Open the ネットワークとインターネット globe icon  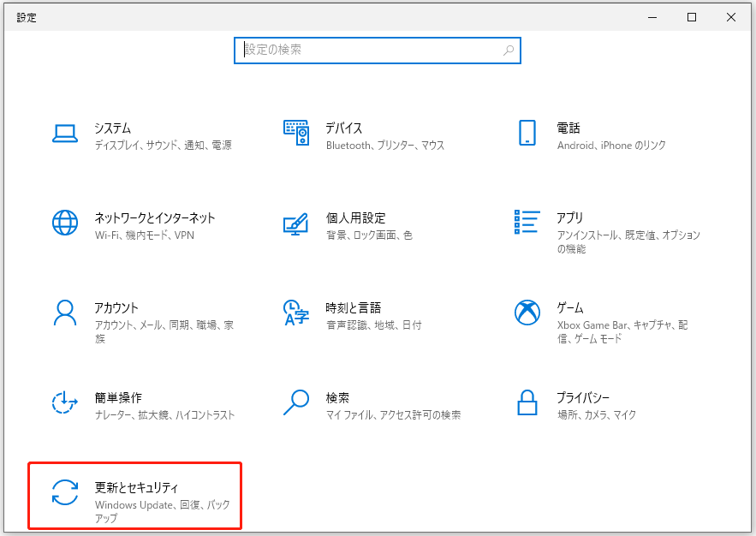(64, 223)
